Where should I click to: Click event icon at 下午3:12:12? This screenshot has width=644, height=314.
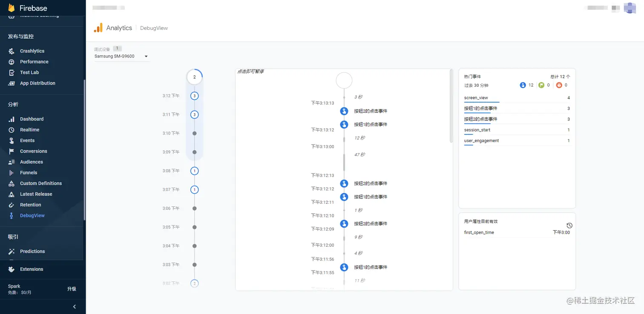coord(344,183)
